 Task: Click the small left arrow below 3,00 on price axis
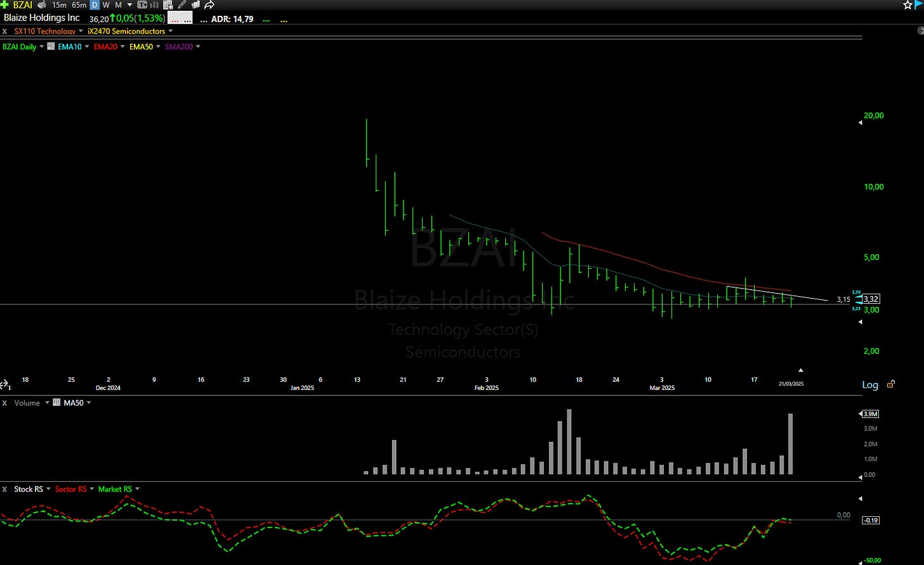pos(860,322)
